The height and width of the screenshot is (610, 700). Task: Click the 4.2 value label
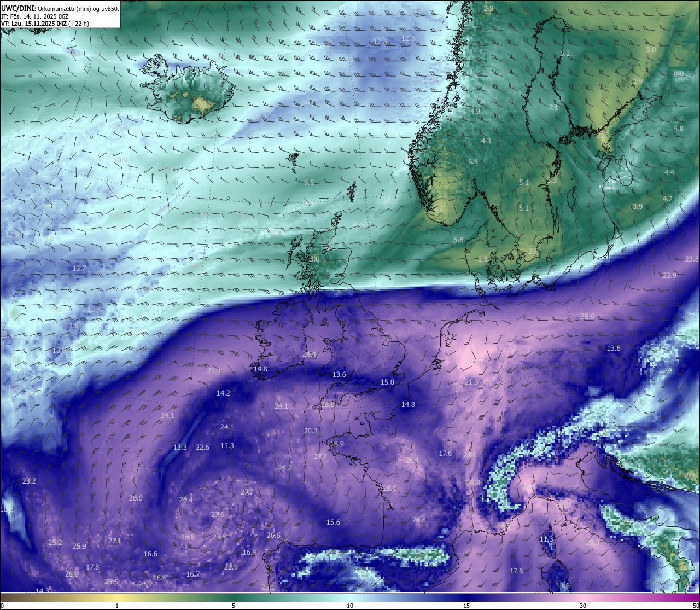click(x=667, y=199)
